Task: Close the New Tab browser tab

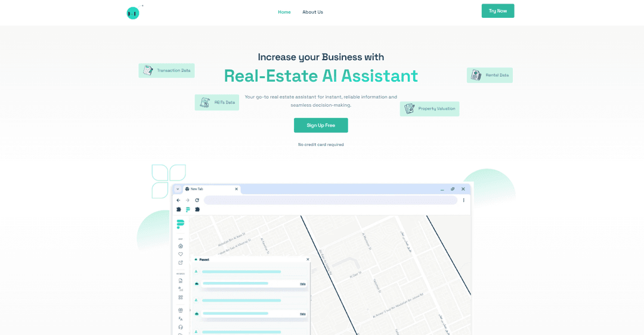Action: (x=236, y=190)
